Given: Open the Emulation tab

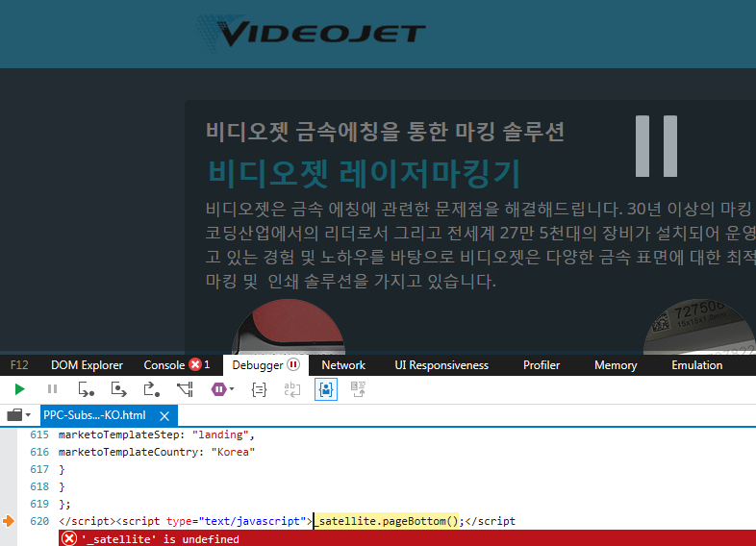Looking at the screenshot, I should click(696, 365).
